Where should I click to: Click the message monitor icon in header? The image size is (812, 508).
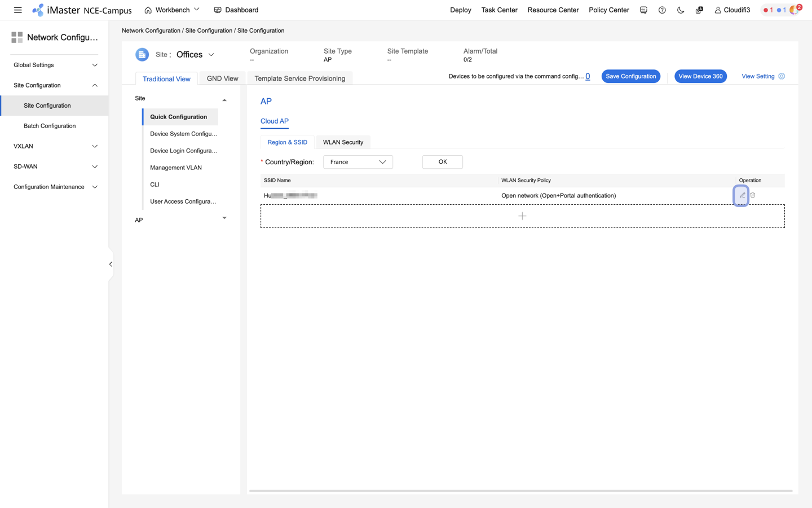[x=643, y=10]
